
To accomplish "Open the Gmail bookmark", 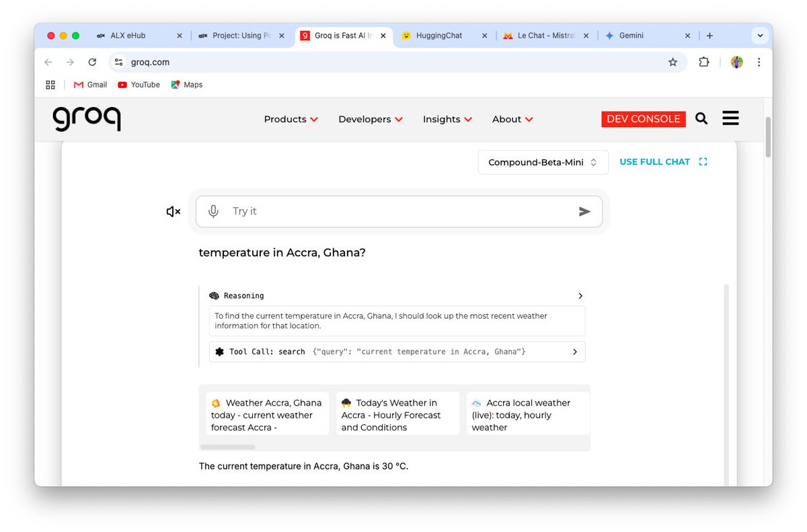I will [x=90, y=85].
